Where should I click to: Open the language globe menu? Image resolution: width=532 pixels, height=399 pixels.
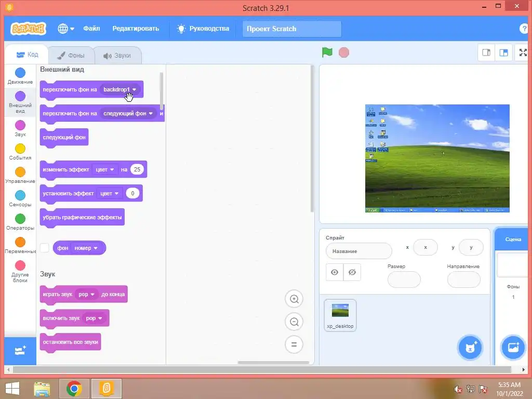point(66,29)
